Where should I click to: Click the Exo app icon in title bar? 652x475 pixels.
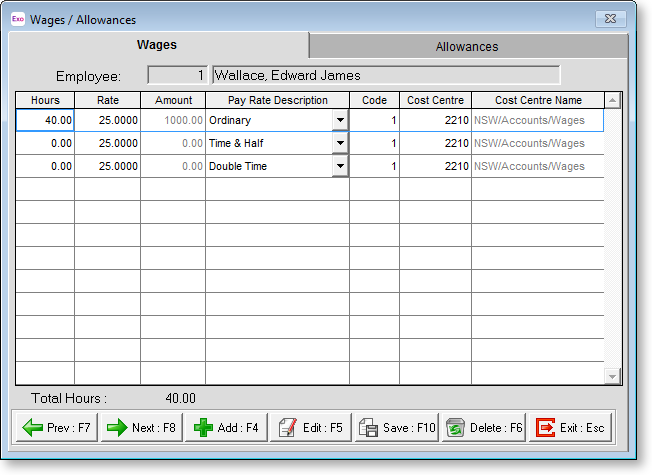pos(17,19)
